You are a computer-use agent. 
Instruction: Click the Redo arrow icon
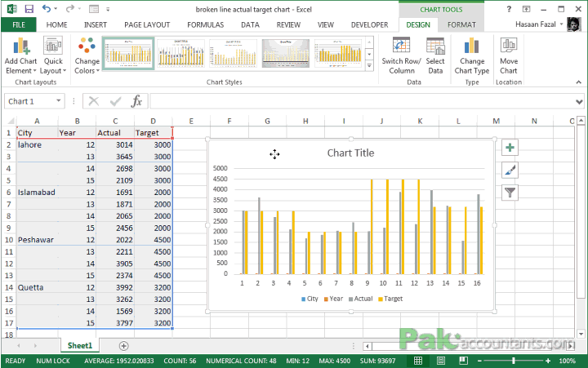[70, 9]
